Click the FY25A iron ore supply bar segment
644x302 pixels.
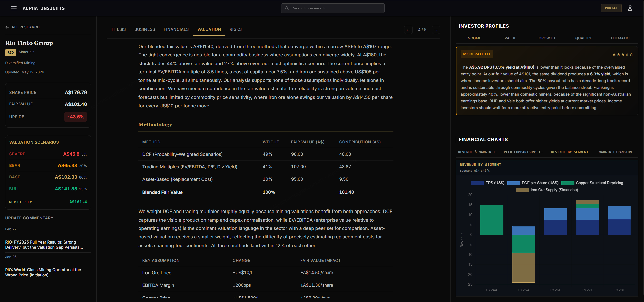pyautogui.click(x=523, y=268)
